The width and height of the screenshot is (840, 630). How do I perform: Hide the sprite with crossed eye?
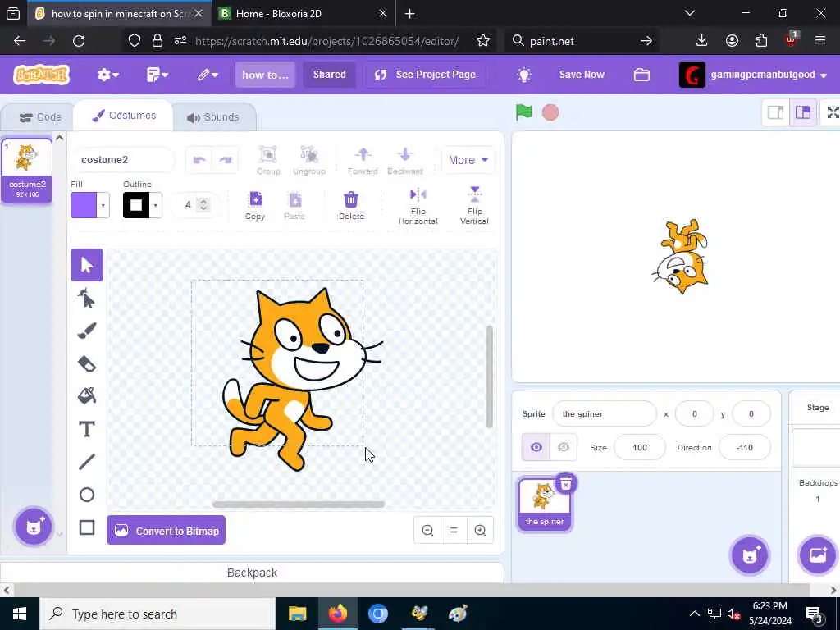pos(563,447)
